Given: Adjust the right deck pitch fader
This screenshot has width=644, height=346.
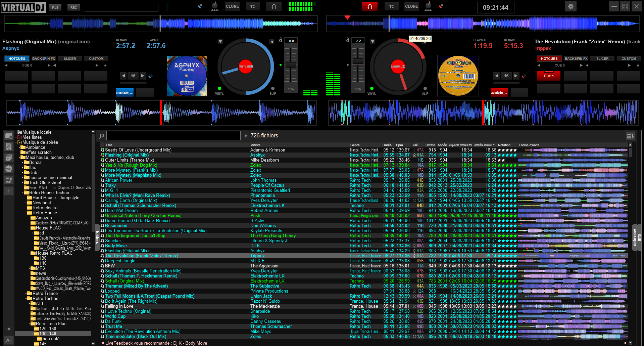Looking at the screenshot, I should point(358,61).
